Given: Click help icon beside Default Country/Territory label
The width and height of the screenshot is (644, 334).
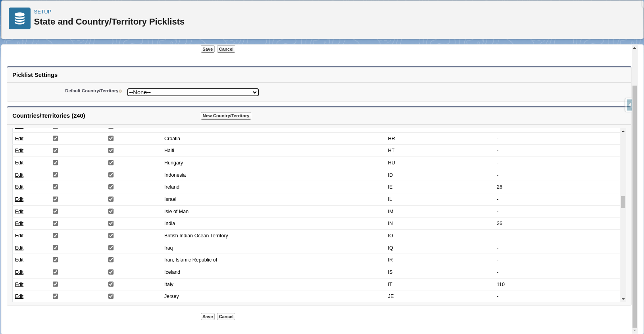Looking at the screenshot, I should pos(121,91).
